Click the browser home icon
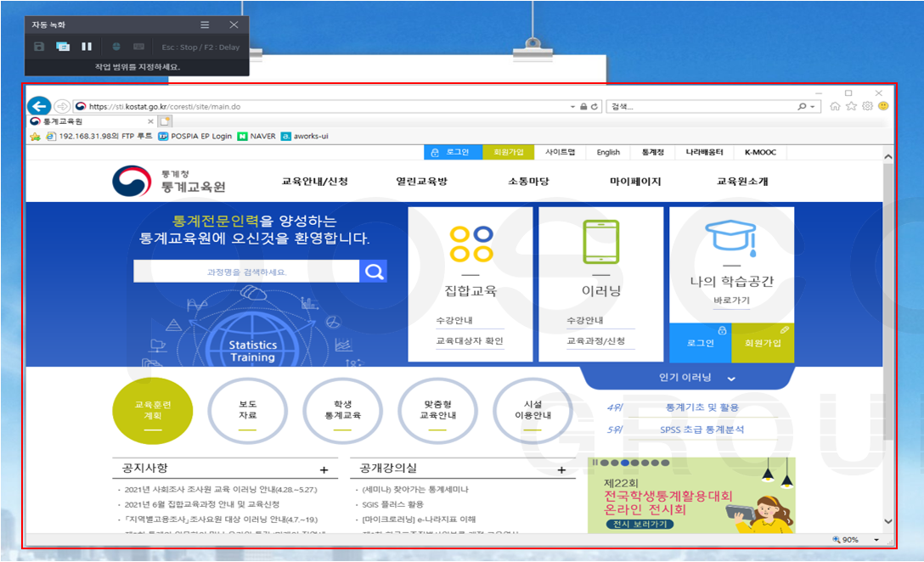 (835, 106)
